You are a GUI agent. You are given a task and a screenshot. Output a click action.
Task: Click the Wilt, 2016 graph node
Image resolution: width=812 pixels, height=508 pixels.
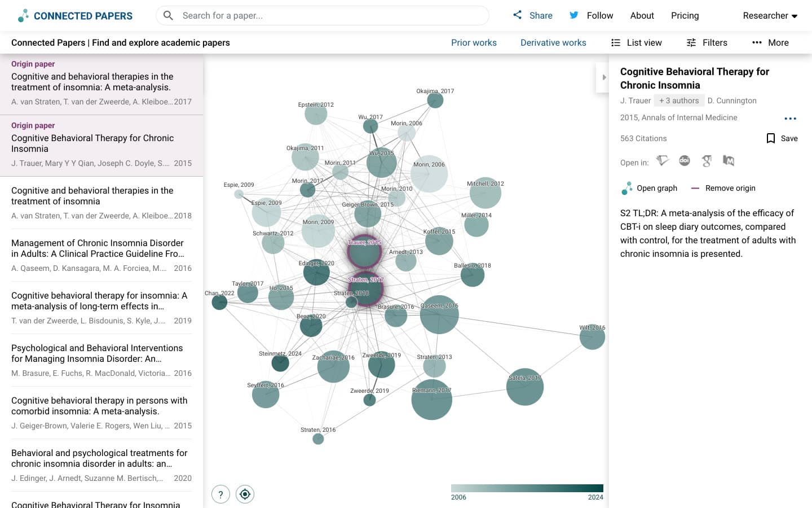[592, 338]
